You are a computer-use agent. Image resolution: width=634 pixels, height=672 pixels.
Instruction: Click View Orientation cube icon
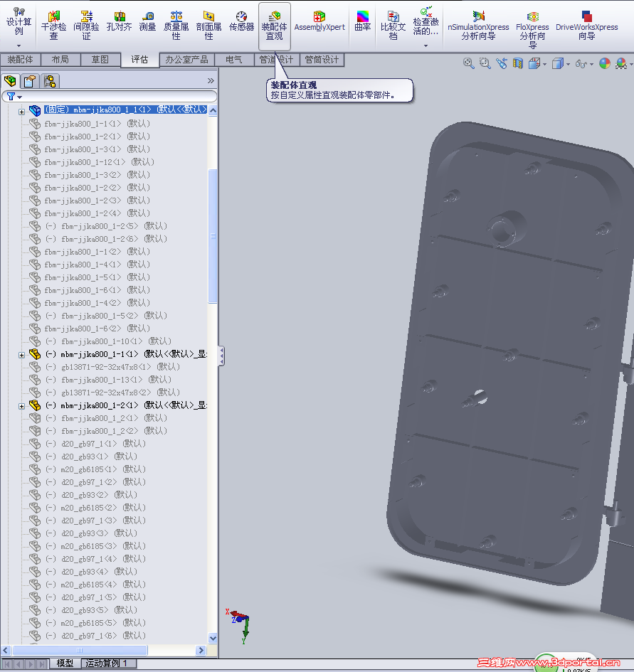click(534, 64)
